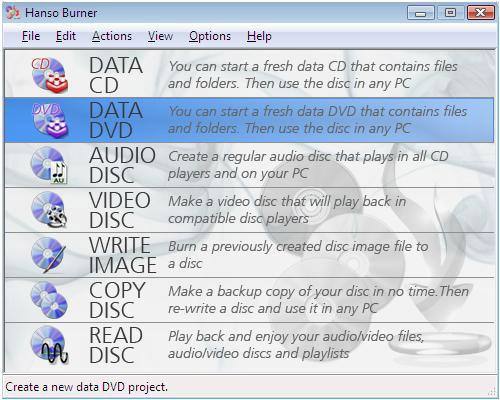Click the Video Disc film reel icon
The image size is (500, 400).
pos(50,210)
